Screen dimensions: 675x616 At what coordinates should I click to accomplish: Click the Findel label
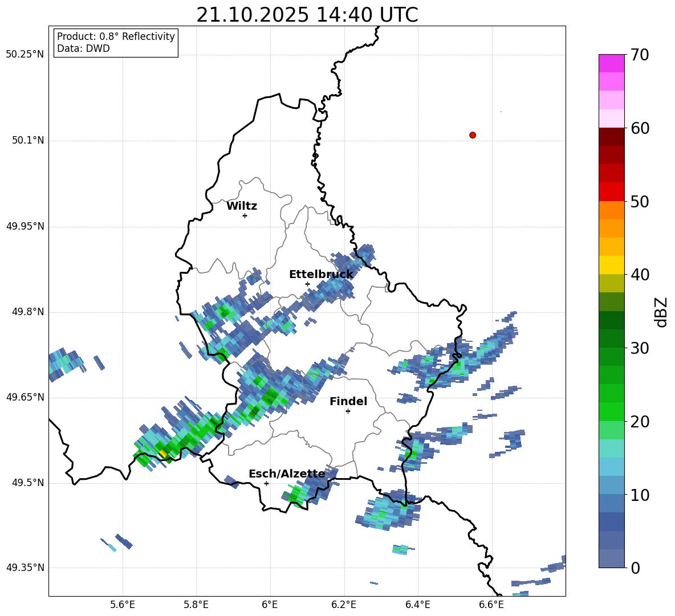(x=348, y=401)
